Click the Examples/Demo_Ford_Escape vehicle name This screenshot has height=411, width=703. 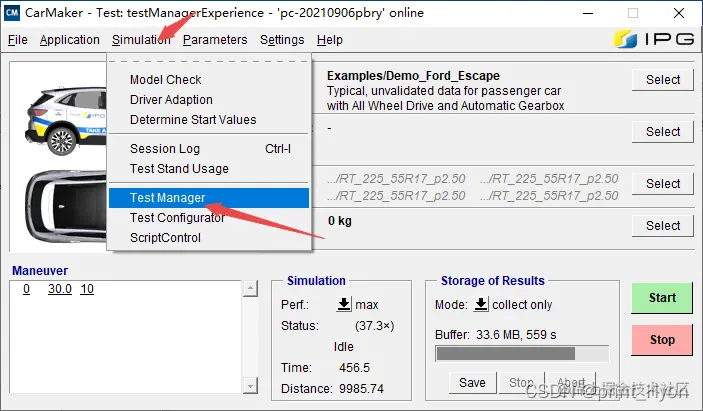[413, 76]
